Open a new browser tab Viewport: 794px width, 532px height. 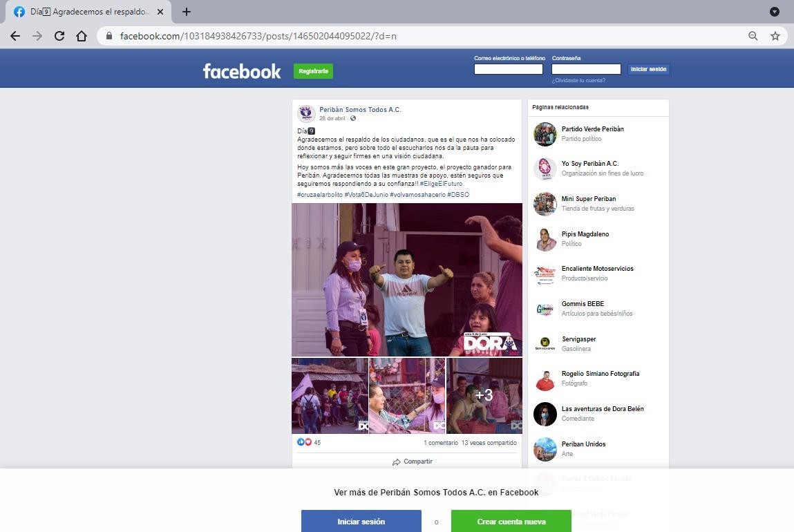[x=187, y=12]
